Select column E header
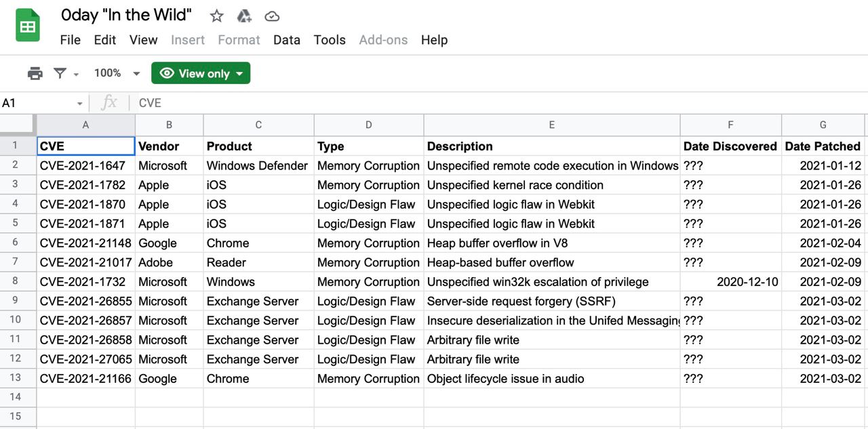The width and height of the screenshot is (868, 429). click(x=551, y=125)
